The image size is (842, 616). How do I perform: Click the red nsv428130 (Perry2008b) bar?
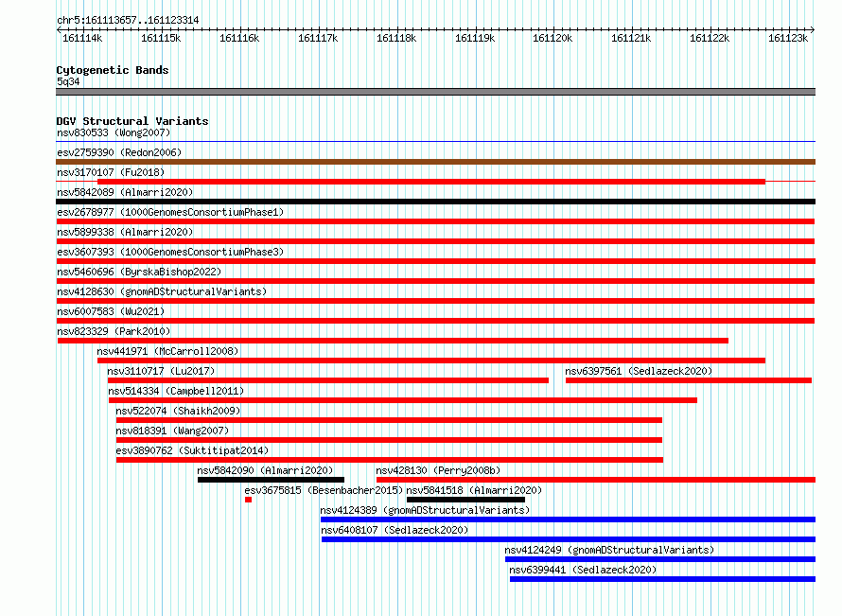(x=596, y=480)
